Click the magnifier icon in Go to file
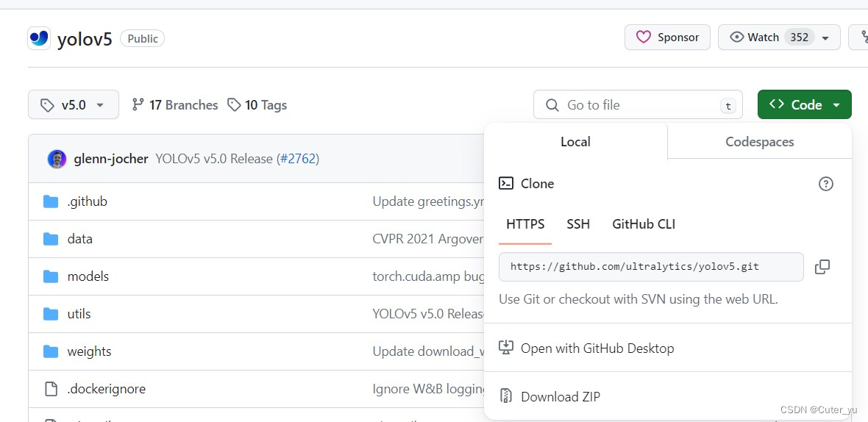868x422 pixels. tap(552, 105)
